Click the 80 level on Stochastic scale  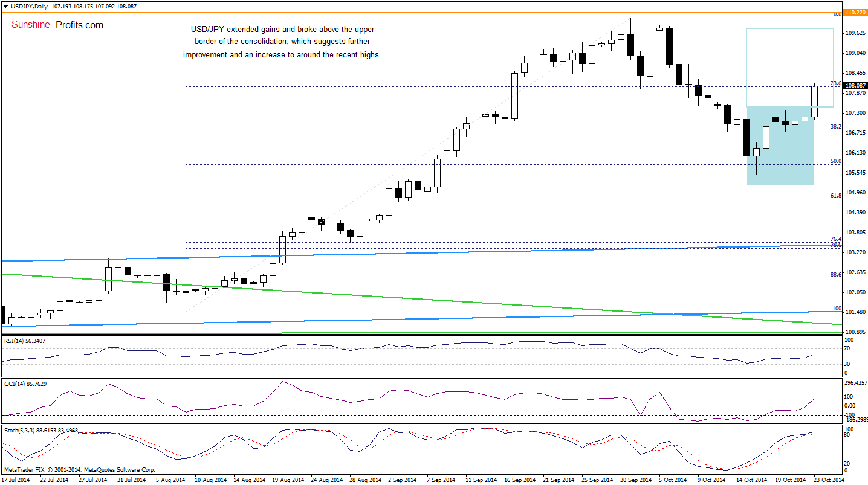tap(848, 435)
